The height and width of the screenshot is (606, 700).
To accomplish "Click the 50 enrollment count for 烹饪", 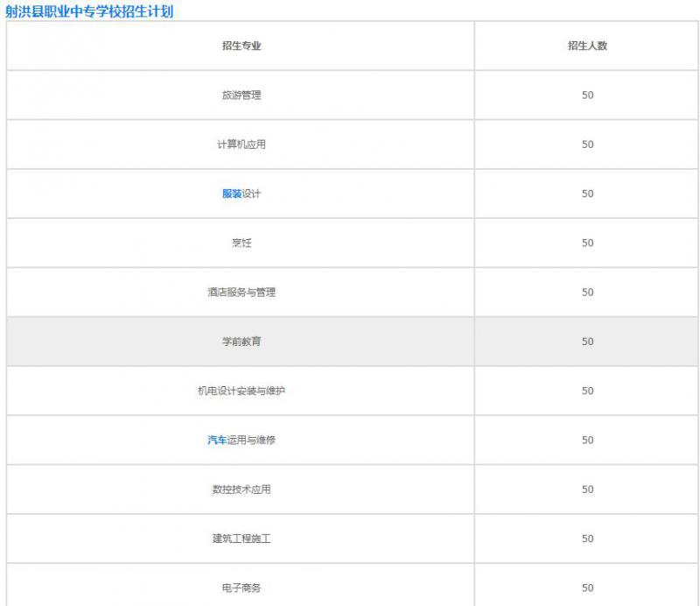I will 587,243.
